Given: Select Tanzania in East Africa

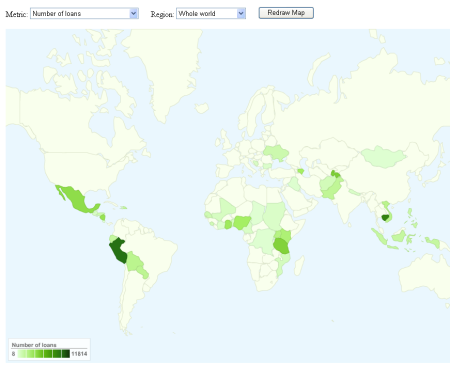Looking at the screenshot, I should pos(282,246).
